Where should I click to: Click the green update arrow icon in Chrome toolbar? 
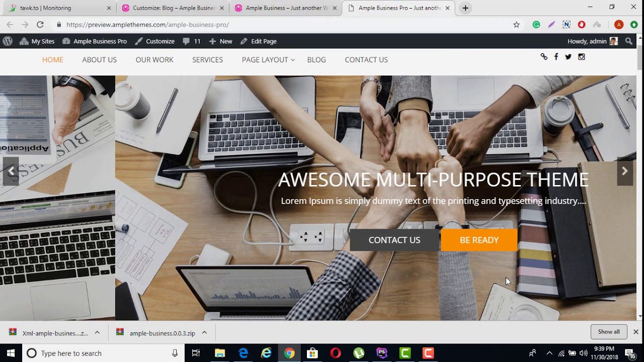point(634,25)
